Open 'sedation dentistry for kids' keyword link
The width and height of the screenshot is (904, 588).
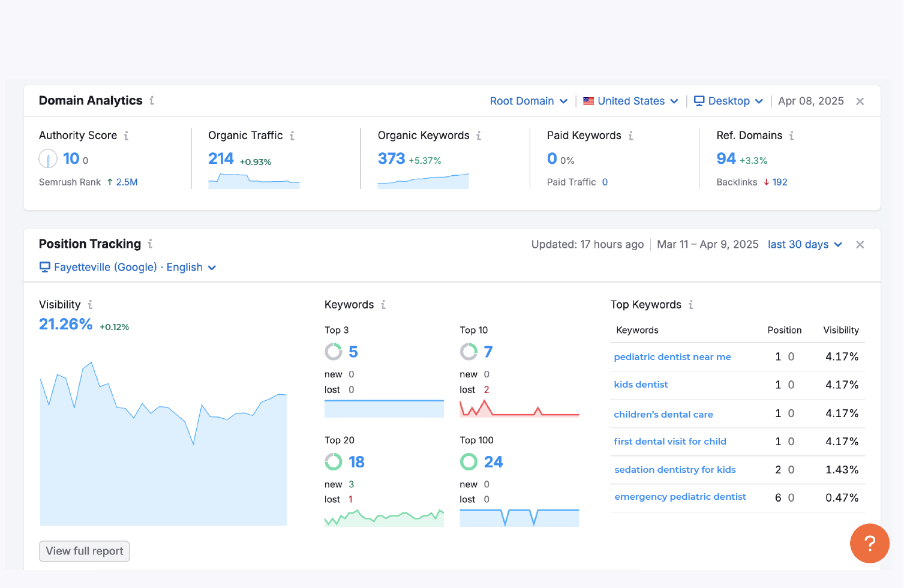tap(675, 470)
